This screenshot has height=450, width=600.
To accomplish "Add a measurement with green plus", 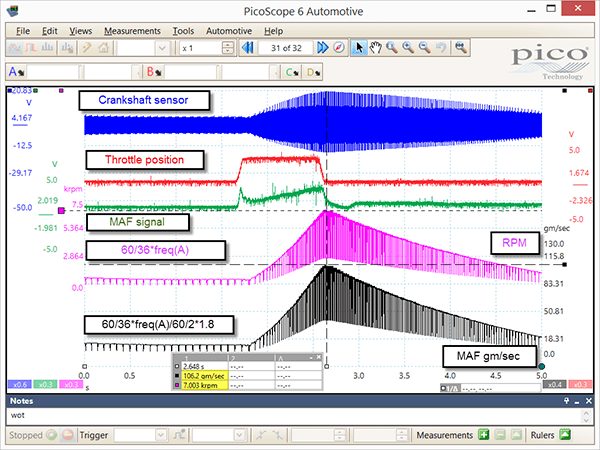I will (484, 435).
